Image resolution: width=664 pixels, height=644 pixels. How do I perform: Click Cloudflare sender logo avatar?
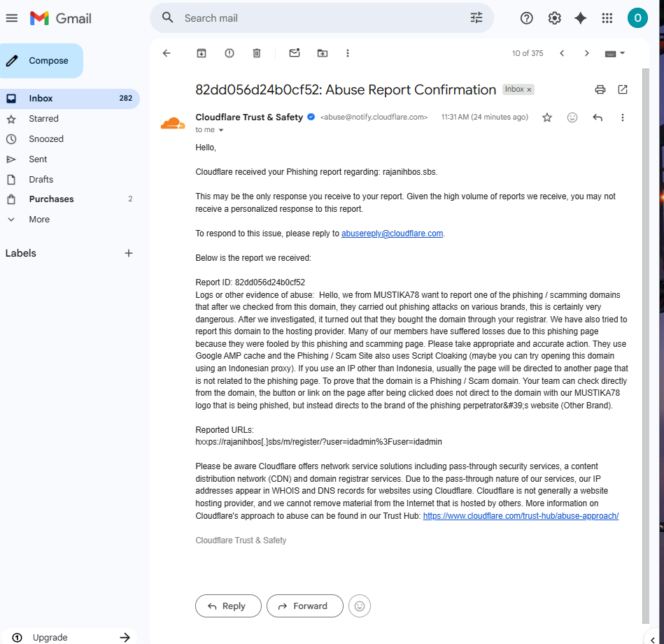[x=173, y=123]
